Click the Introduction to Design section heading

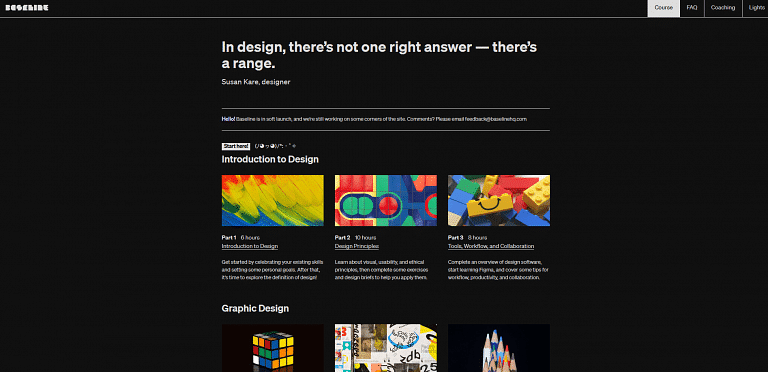point(270,160)
